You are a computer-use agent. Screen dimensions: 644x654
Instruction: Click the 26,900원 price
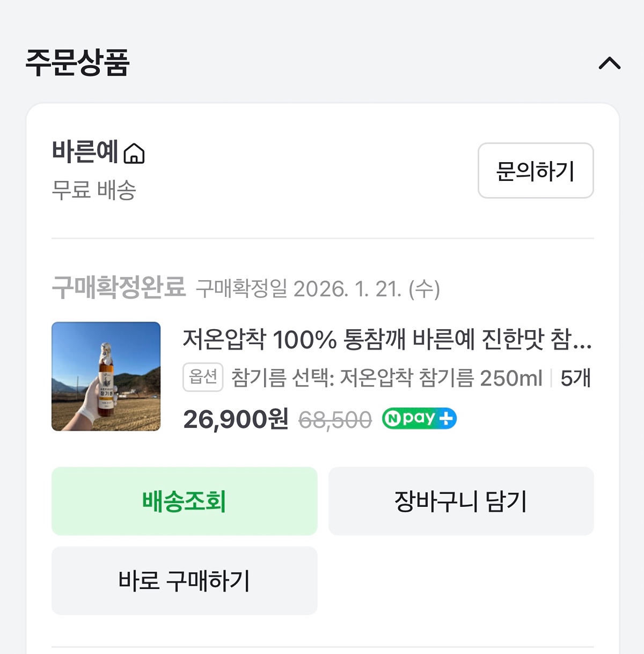pos(236,419)
